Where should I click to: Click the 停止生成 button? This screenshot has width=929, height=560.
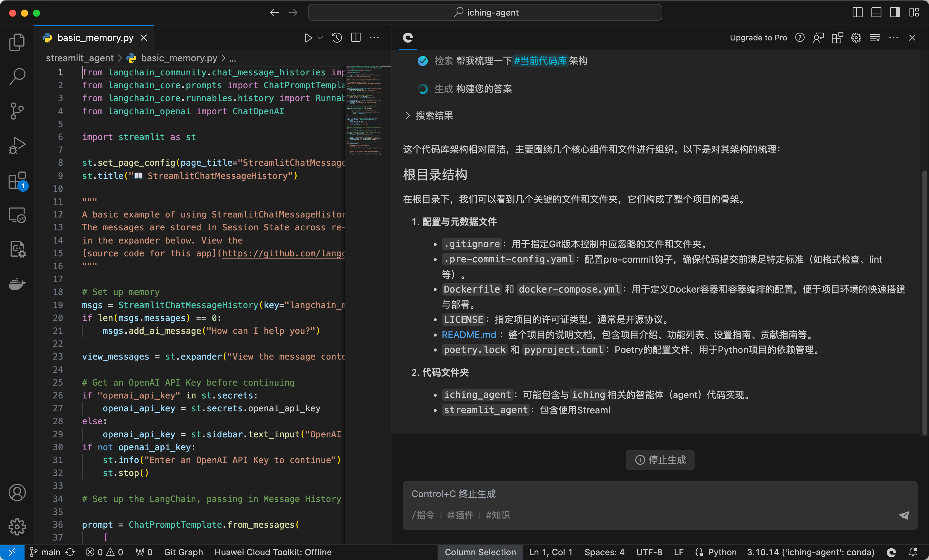point(660,460)
